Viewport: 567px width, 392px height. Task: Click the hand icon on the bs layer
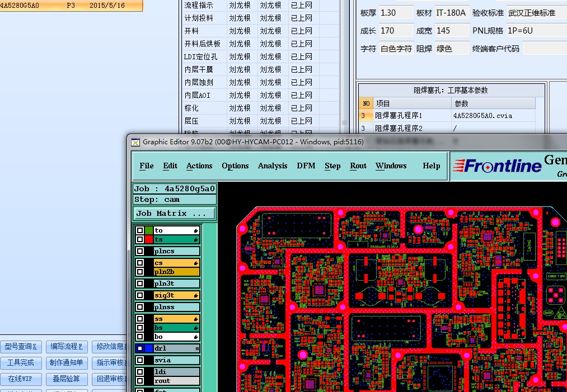(196, 328)
